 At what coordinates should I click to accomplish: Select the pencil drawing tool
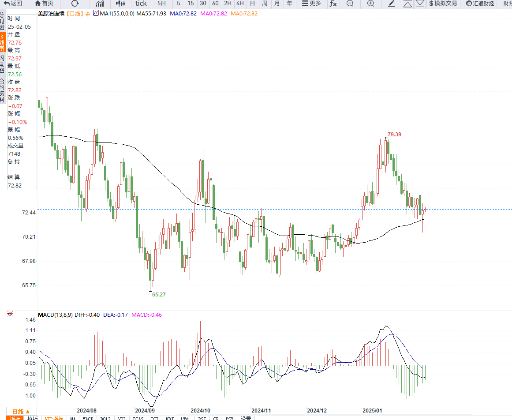tap(391, 4)
